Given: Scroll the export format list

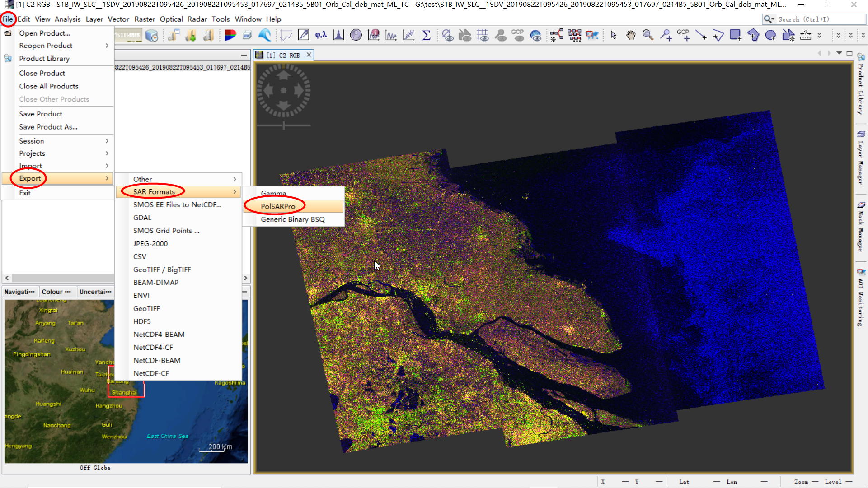Looking at the screenshot, I should [244, 278].
